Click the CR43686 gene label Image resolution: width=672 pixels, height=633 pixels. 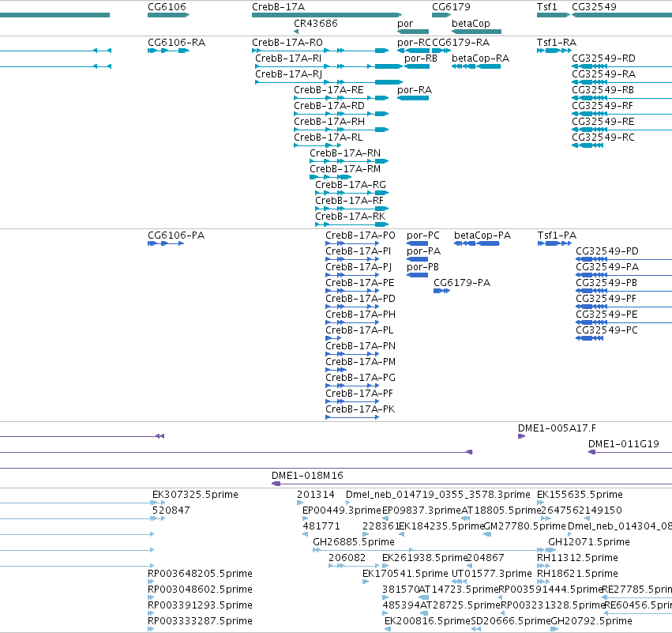click(x=315, y=23)
